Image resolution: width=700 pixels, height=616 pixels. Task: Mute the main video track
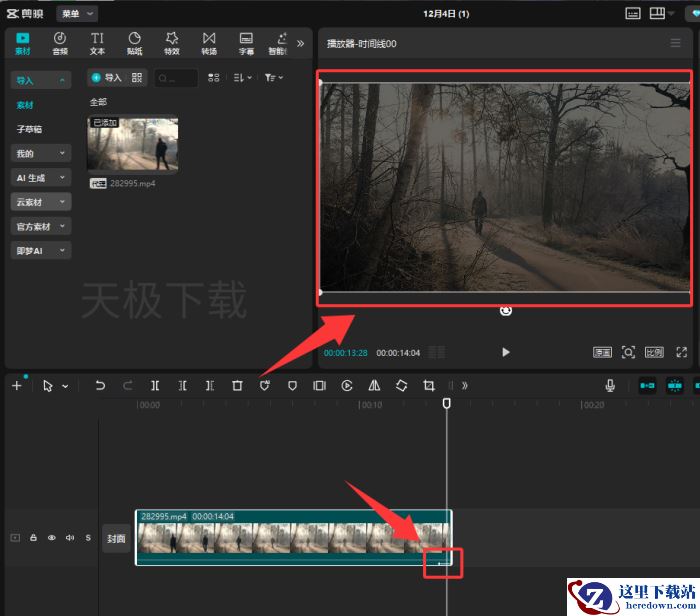click(70, 538)
